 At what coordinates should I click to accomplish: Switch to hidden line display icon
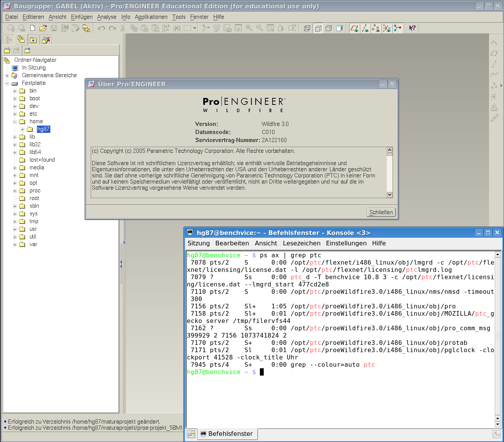[x=318, y=28]
